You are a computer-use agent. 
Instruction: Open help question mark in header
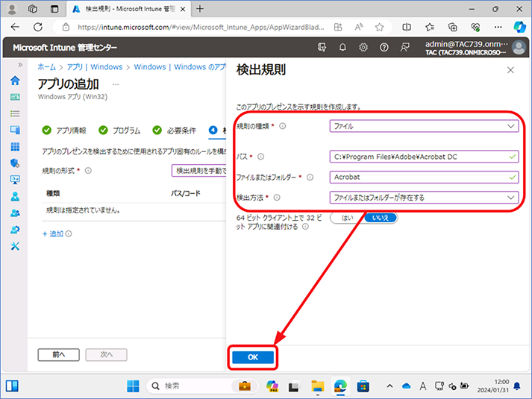384,48
